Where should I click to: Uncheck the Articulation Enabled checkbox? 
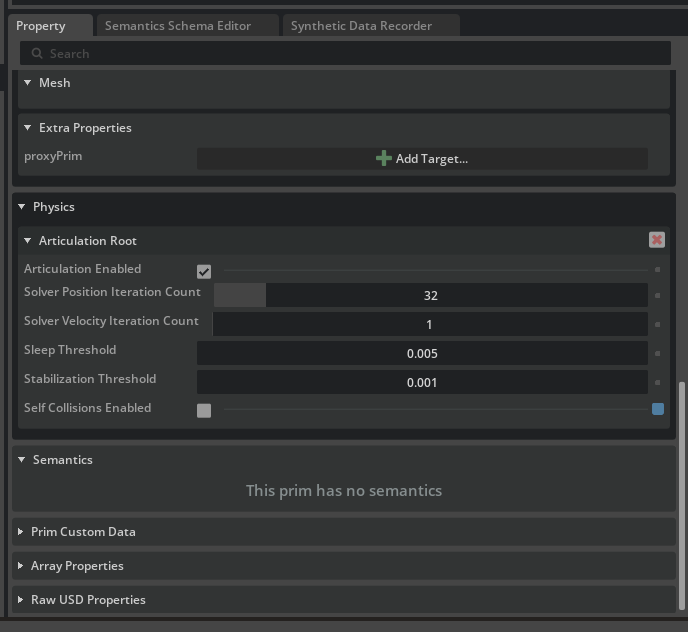pos(204,271)
